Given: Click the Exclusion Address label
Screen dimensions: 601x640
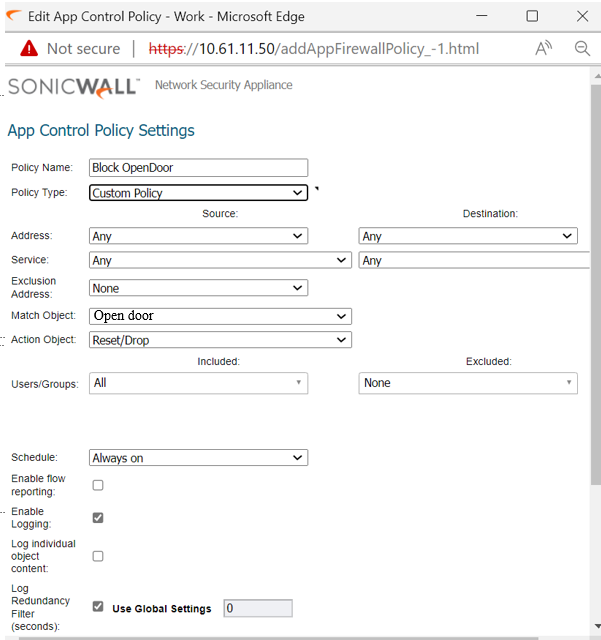Looking at the screenshot, I should [33, 287].
